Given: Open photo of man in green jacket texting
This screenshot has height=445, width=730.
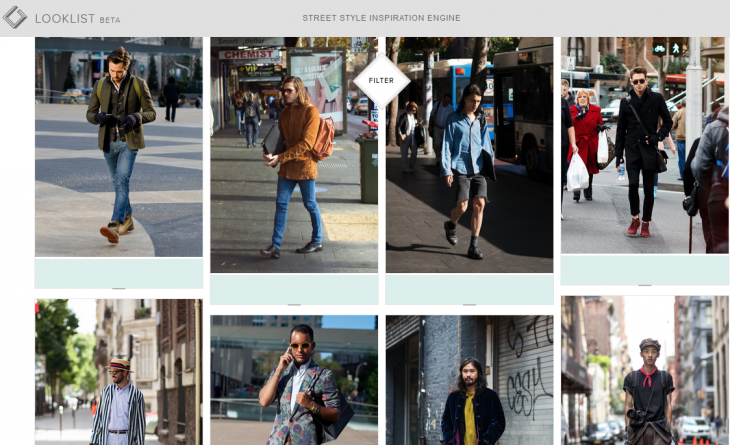Looking at the screenshot, I should (x=119, y=147).
